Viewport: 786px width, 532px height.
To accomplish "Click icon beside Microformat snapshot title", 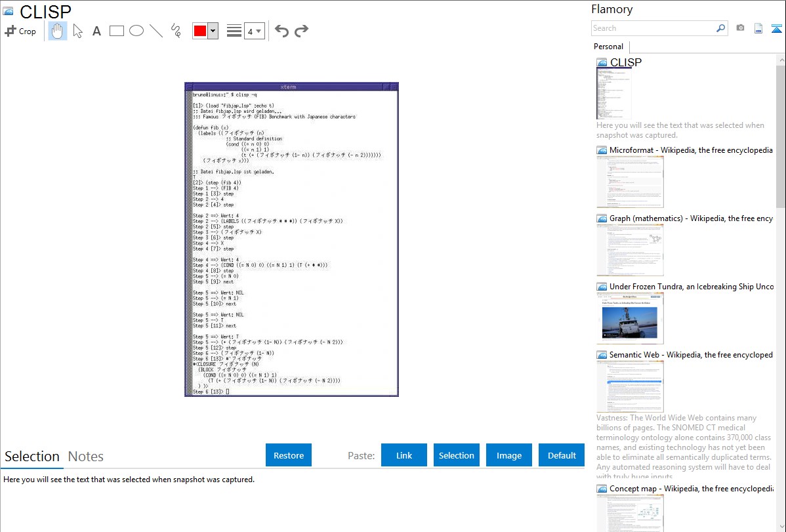I will click(x=602, y=150).
